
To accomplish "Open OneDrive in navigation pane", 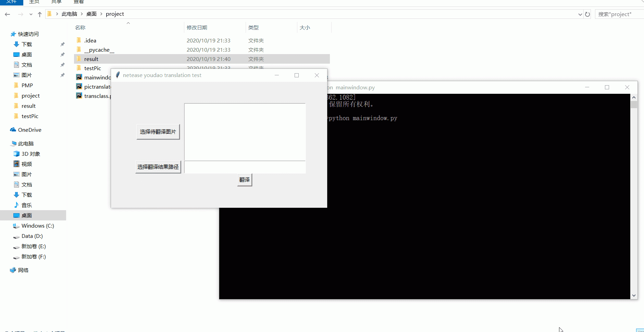I will (x=29, y=130).
